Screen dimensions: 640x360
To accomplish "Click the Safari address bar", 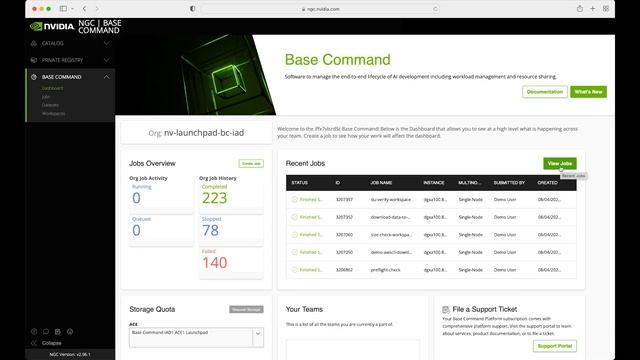I will point(320,9).
